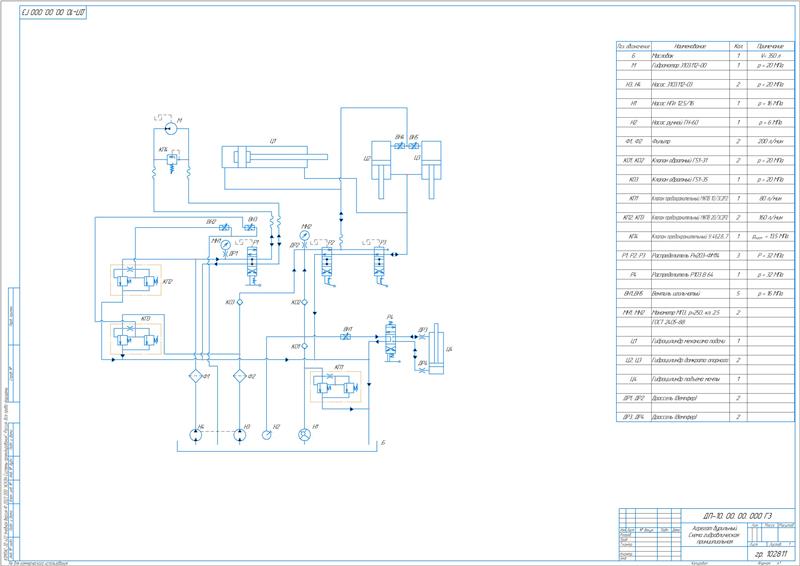Click pressure gauge МН1 symbol

click(x=226, y=245)
